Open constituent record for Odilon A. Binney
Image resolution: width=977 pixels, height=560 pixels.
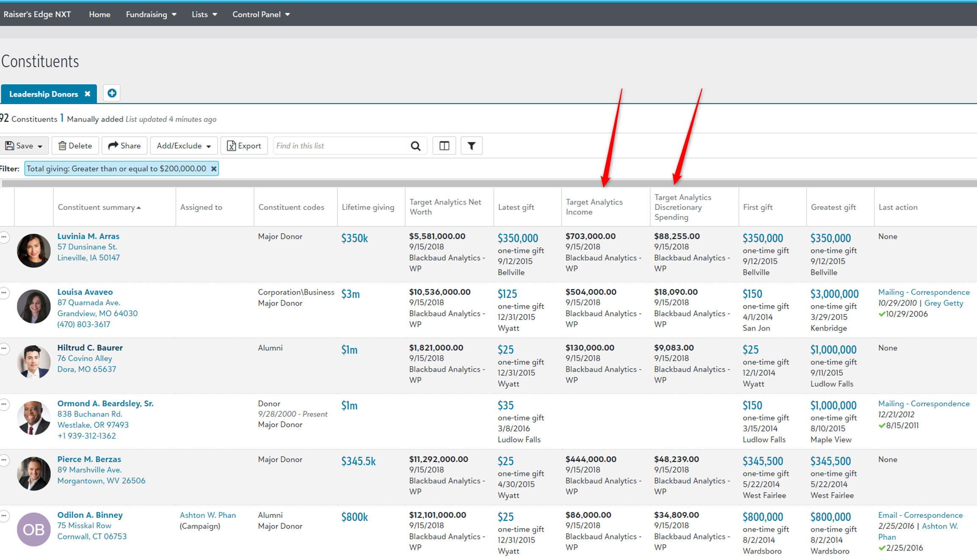[90, 515]
